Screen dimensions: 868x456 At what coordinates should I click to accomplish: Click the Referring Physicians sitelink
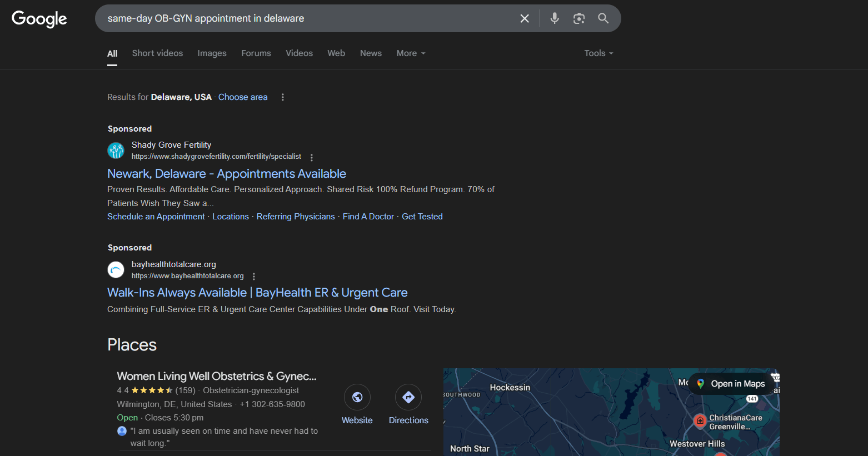(x=296, y=217)
